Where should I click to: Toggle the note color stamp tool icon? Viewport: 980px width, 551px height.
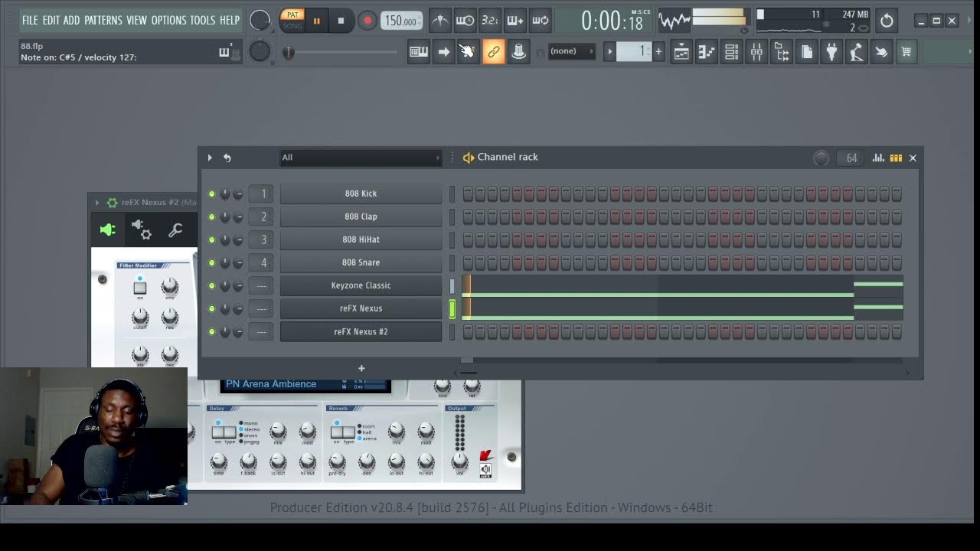[469, 52]
